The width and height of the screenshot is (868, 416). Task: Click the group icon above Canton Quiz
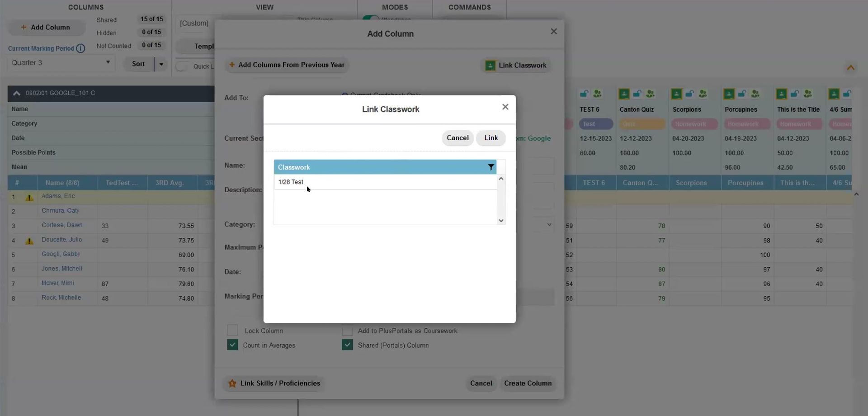pyautogui.click(x=650, y=94)
